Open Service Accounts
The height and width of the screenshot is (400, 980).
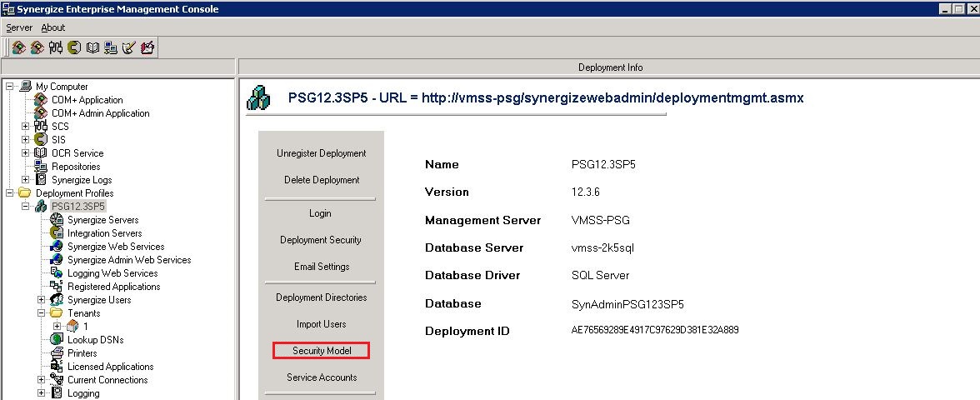(x=322, y=377)
